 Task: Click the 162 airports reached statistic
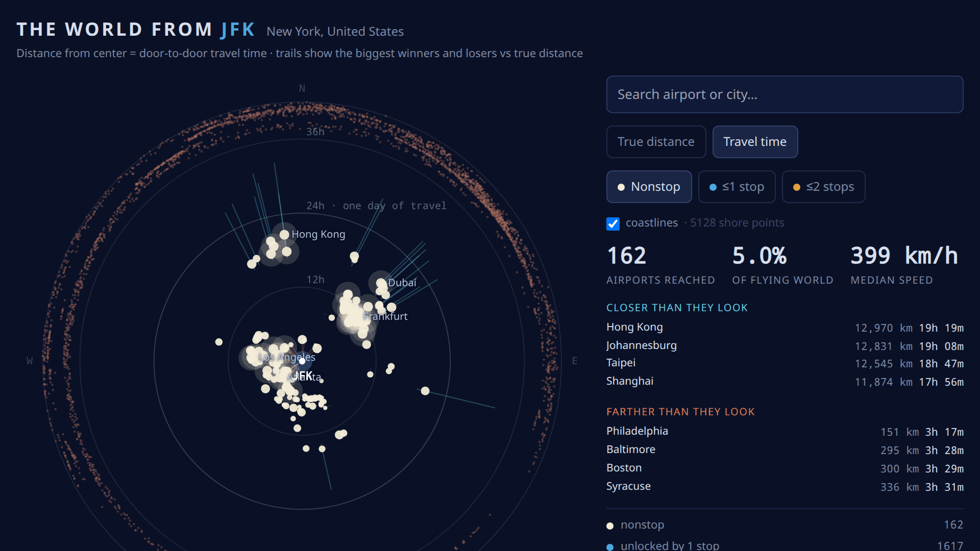[x=660, y=265]
